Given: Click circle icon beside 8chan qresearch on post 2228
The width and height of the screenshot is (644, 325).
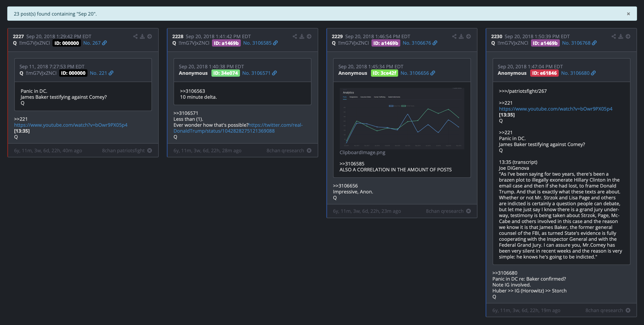Looking at the screenshot, I should (309, 151).
